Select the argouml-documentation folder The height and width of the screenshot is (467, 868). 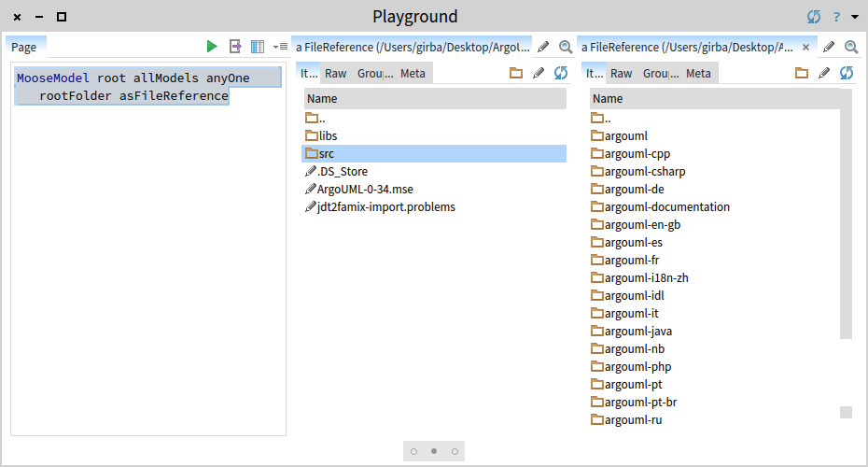coord(714,206)
